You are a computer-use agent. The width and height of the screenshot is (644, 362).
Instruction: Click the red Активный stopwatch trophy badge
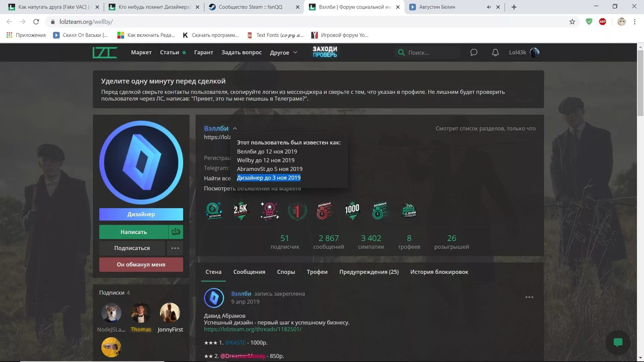(x=324, y=211)
